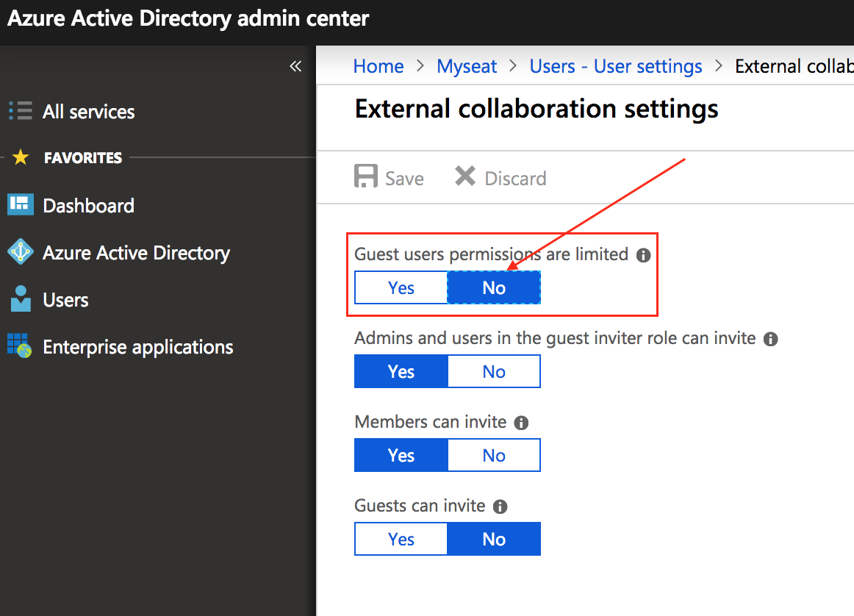Show info for Admins and guest inviter role

tap(770, 339)
